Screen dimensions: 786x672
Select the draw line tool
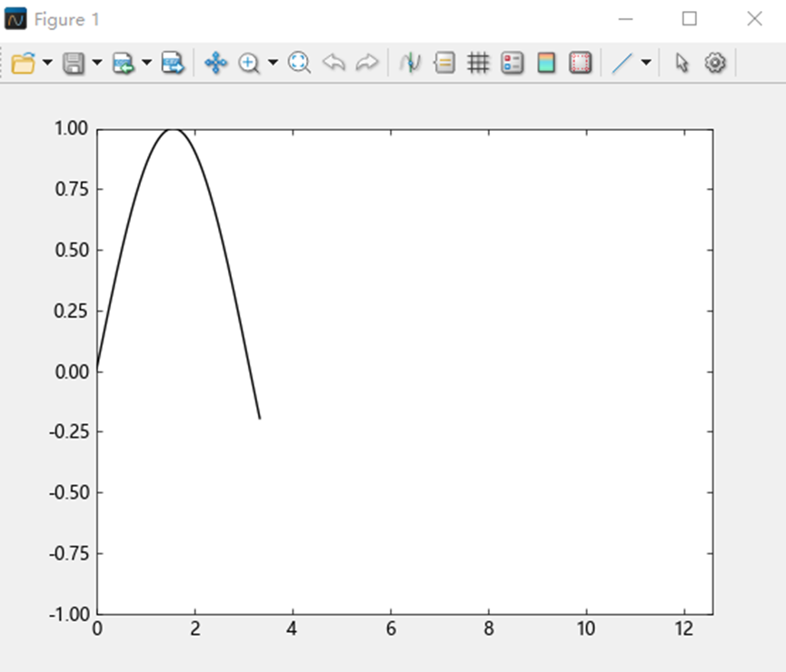622,64
